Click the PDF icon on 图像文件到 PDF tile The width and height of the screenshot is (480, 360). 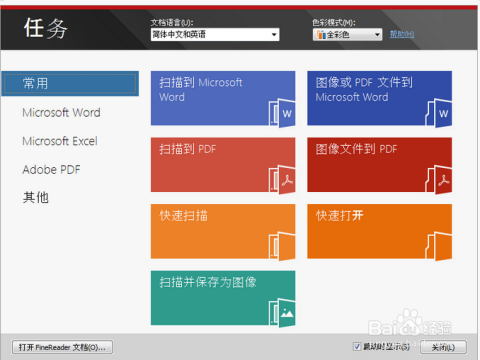439,180
